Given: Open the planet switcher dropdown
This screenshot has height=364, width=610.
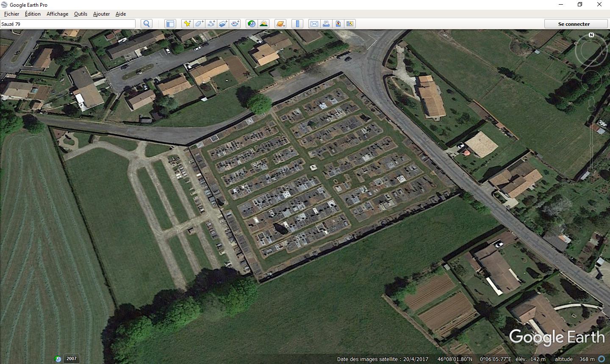Looking at the screenshot, I should 280,24.
